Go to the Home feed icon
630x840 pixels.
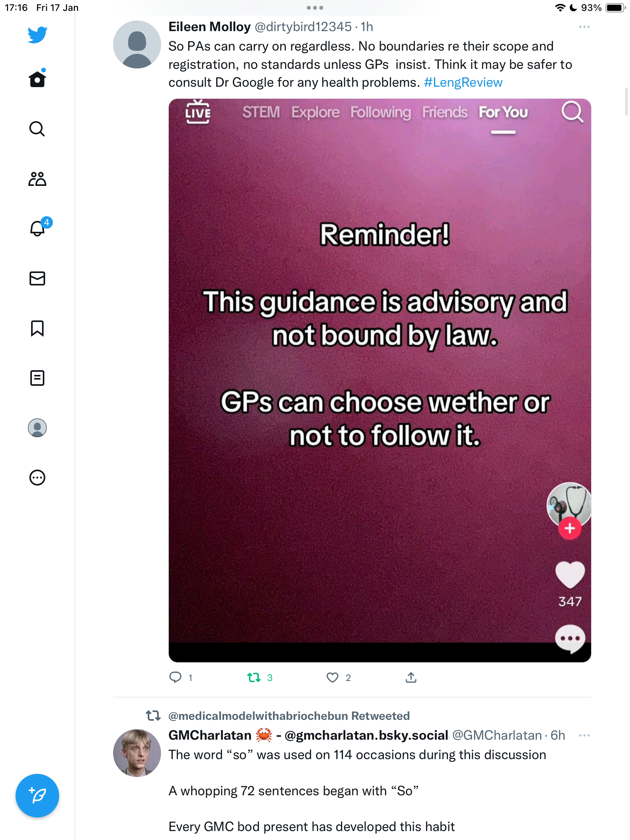click(x=37, y=79)
